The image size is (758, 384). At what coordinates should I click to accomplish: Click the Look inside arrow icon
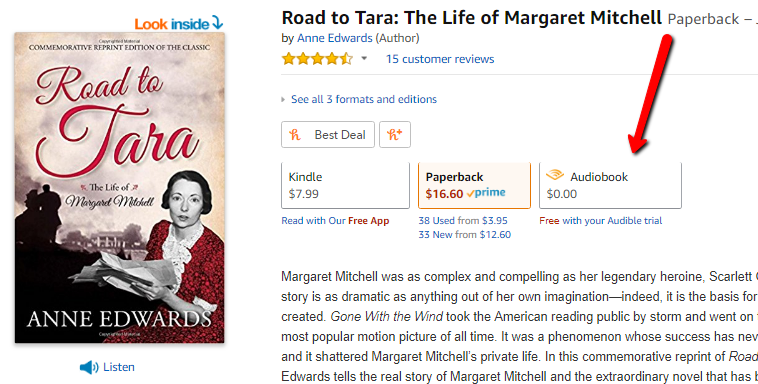click(218, 22)
